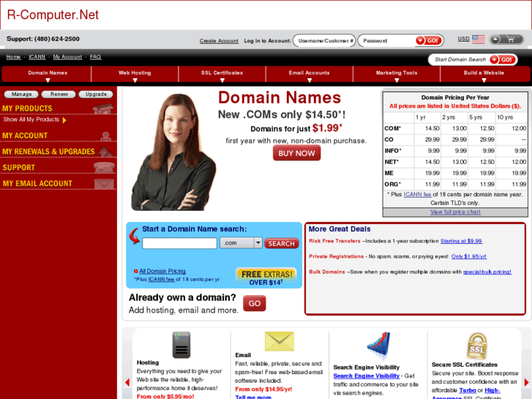Screen dimensions: 532x399
Task: Click the Search Engine Visibility chart icon
Action: tap(378, 345)
